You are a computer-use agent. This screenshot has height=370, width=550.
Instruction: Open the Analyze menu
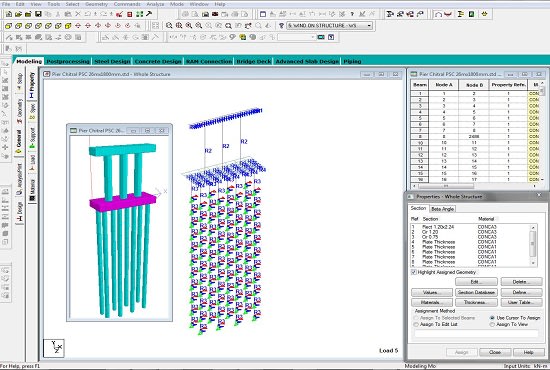coord(155,4)
